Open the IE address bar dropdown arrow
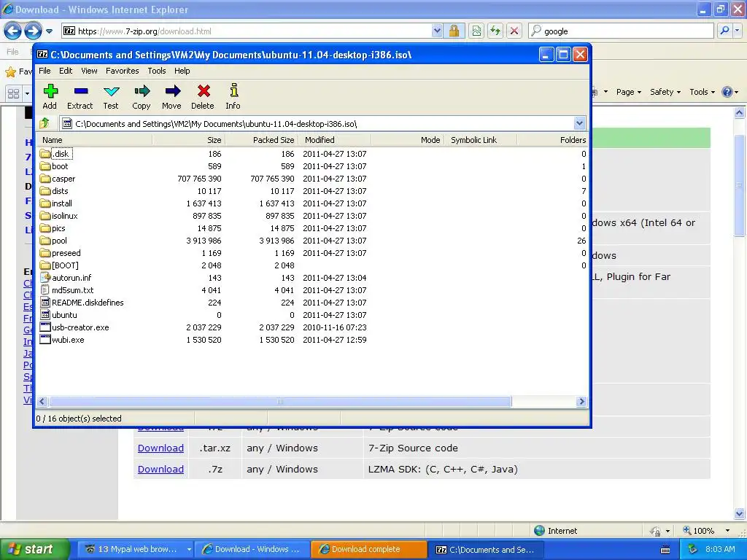Viewport: 747px width, 560px height. [x=437, y=31]
